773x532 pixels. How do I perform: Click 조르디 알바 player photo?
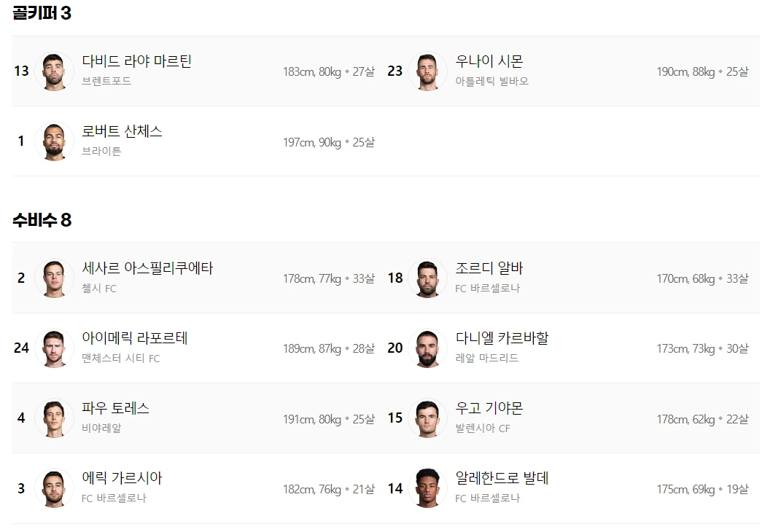point(427,278)
